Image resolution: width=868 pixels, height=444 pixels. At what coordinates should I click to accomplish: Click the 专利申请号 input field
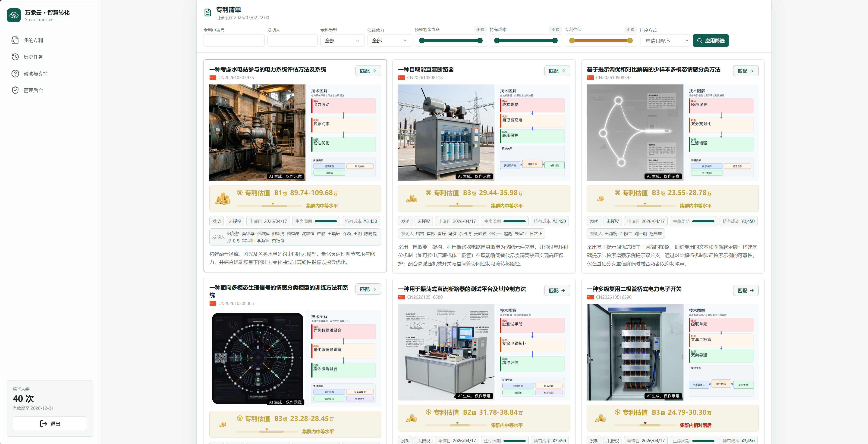pos(234,41)
